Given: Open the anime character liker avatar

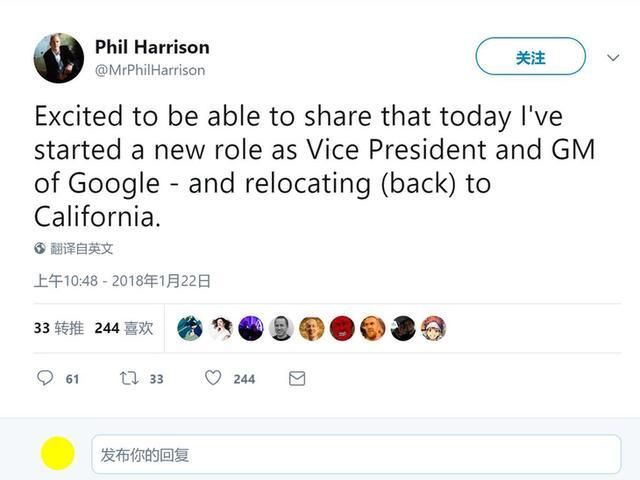Looking at the screenshot, I should [x=433, y=328].
